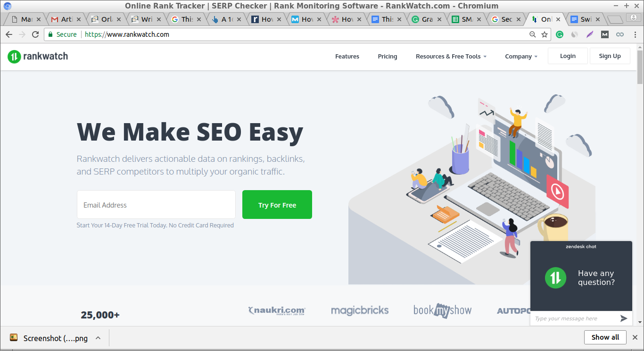Click the infinity-shaped extension icon
Screen dimensions: 644x351
pyautogui.click(x=620, y=34)
